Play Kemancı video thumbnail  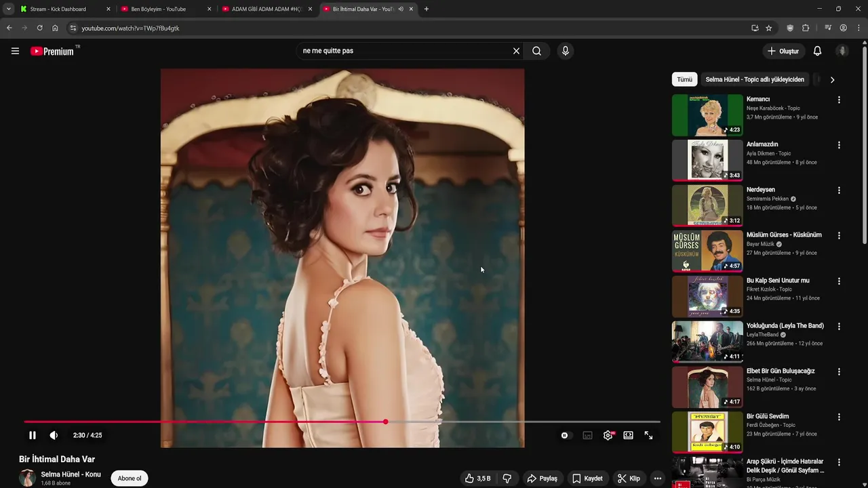coord(707,115)
